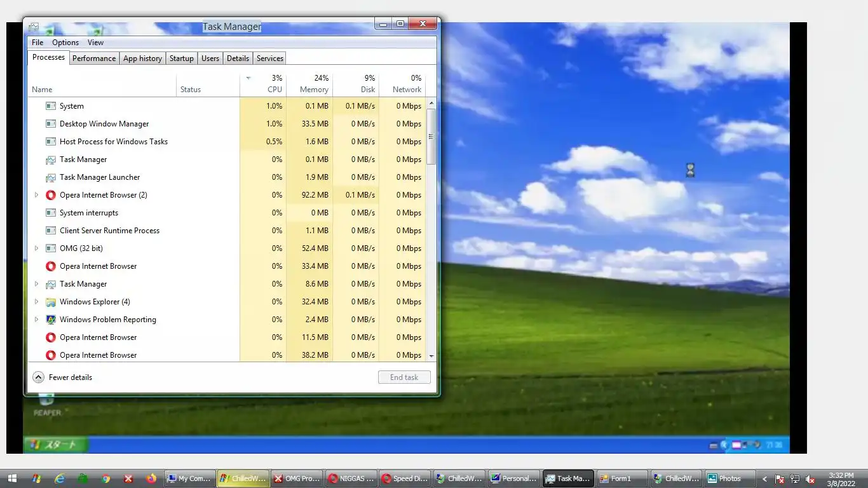The image size is (868, 488).
Task: Open the Speed Di... taskbar window button
Action: coord(404,478)
